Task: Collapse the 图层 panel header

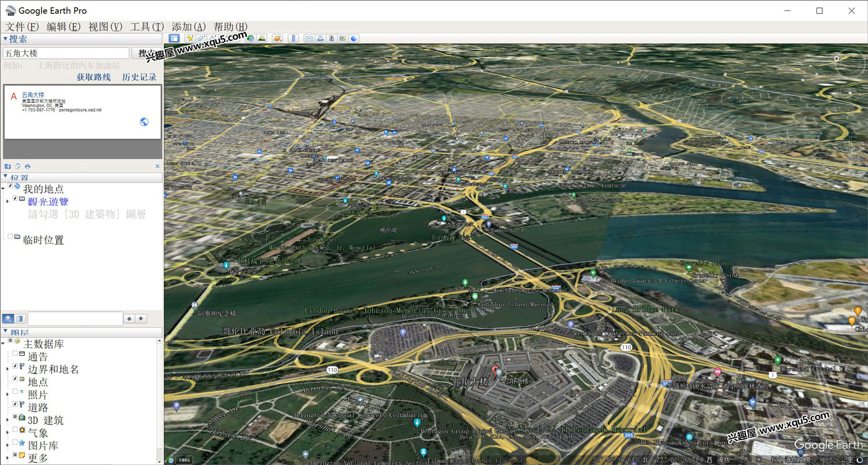Action: pyautogui.click(x=82, y=332)
